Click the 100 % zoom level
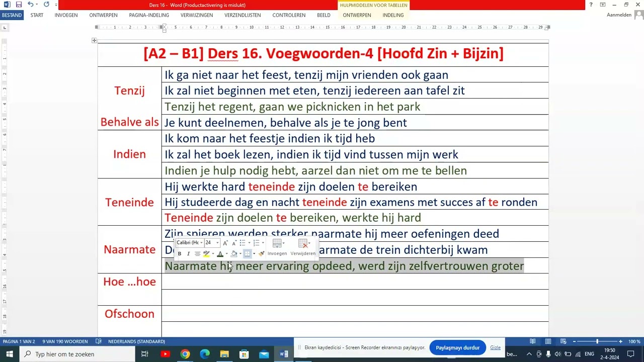This screenshot has width=644, height=362. click(x=634, y=341)
